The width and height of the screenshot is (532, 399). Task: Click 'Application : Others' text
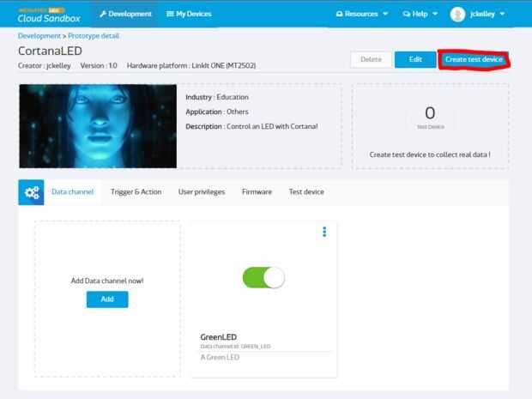217,112
